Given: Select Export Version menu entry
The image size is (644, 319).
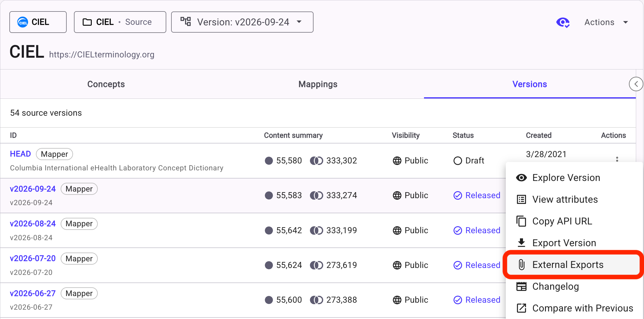Looking at the screenshot, I should tap(574, 243).
